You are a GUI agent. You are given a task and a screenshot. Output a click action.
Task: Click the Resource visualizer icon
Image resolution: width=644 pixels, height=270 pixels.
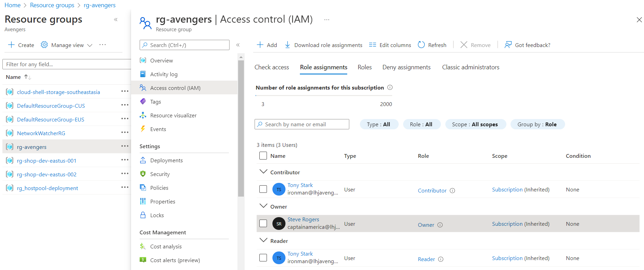(143, 115)
